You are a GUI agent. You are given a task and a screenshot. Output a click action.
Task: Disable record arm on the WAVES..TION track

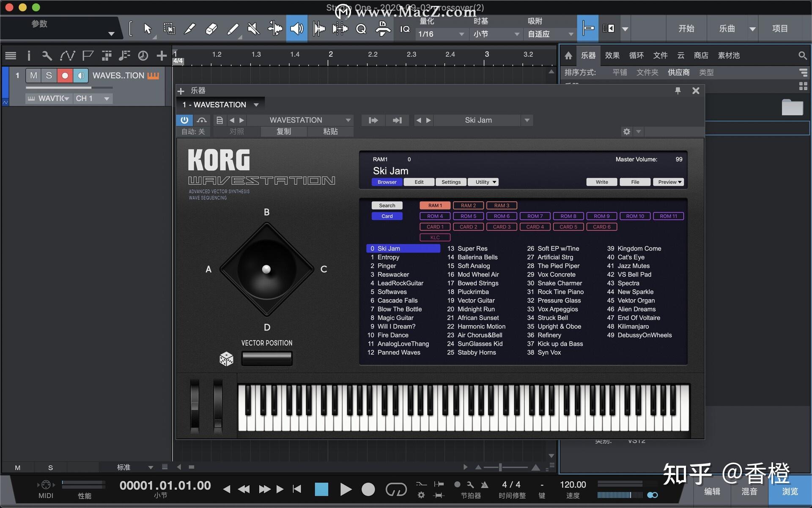click(65, 75)
